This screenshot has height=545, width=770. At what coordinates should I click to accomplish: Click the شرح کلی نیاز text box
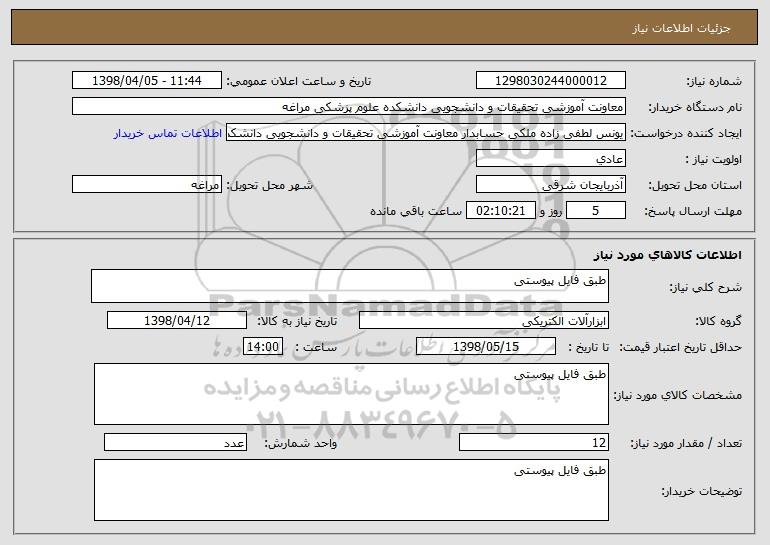pyautogui.click(x=350, y=286)
